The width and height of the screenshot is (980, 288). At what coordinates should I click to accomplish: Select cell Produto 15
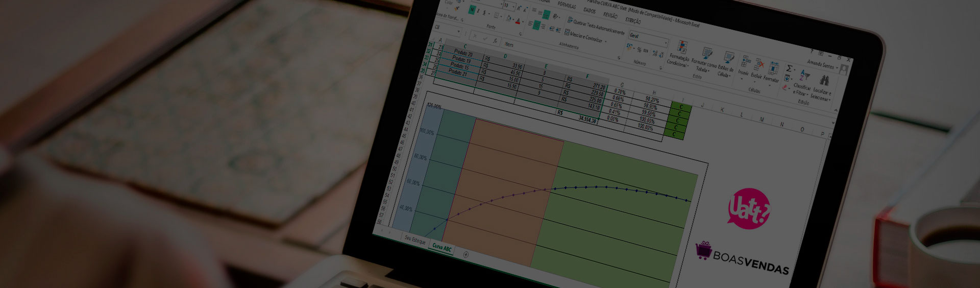tap(459, 67)
